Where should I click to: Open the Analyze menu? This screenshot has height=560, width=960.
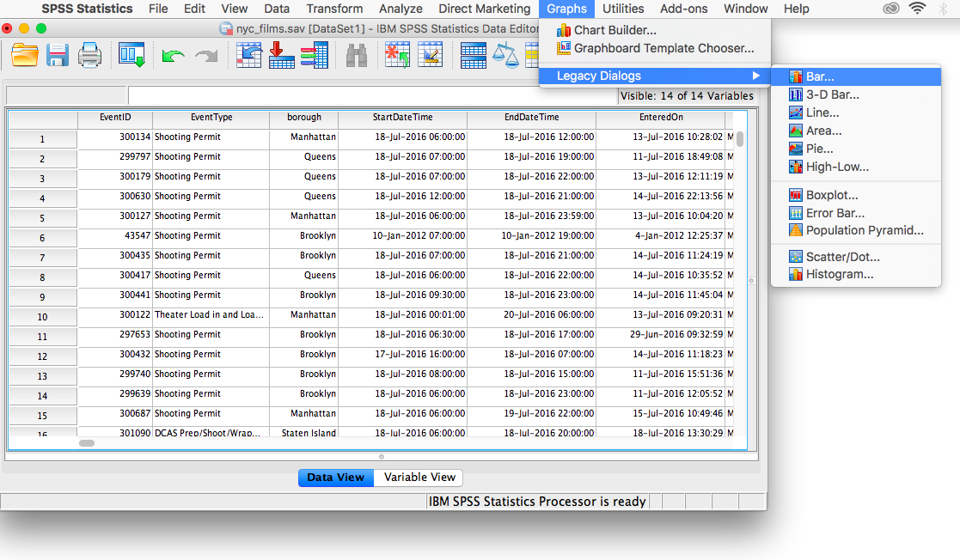point(401,9)
